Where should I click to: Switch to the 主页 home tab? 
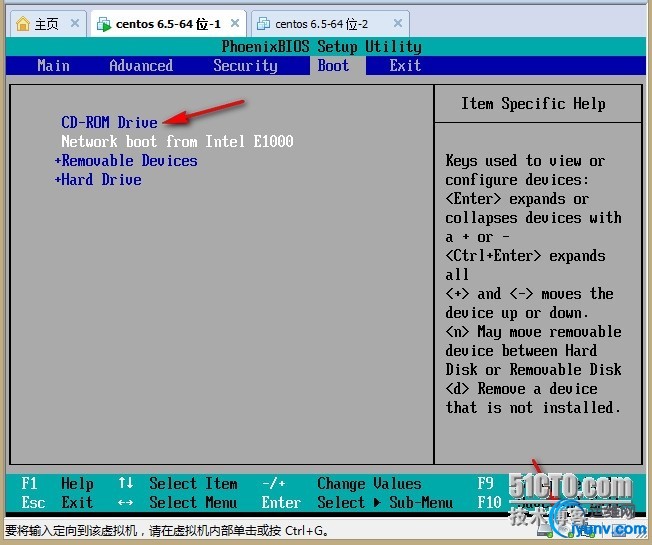click(47, 24)
